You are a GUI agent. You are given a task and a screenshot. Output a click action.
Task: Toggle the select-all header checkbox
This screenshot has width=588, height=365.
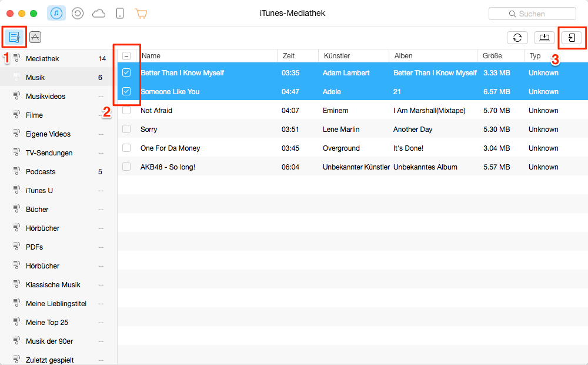tap(126, 56)
